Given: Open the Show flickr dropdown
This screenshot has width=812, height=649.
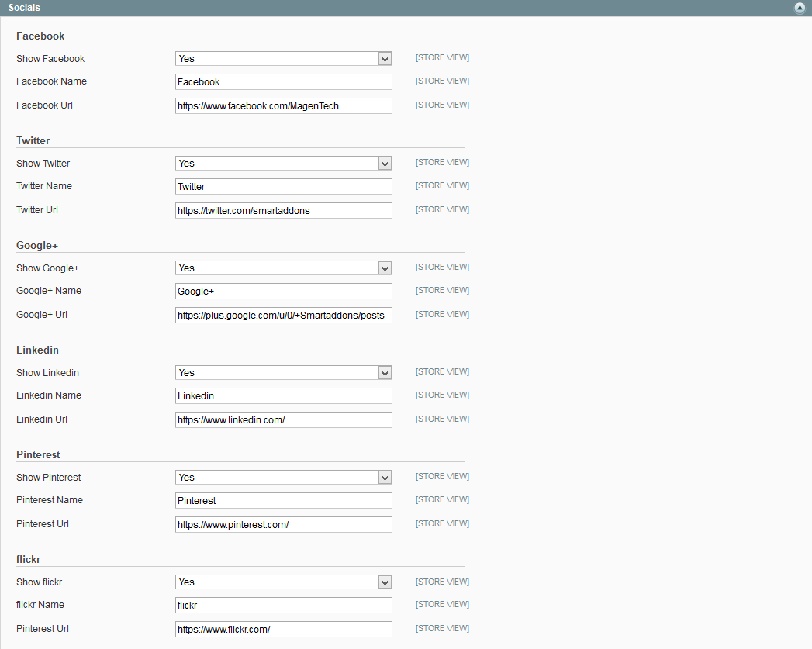Looking at the screenshot, I should tap(283, 582).
